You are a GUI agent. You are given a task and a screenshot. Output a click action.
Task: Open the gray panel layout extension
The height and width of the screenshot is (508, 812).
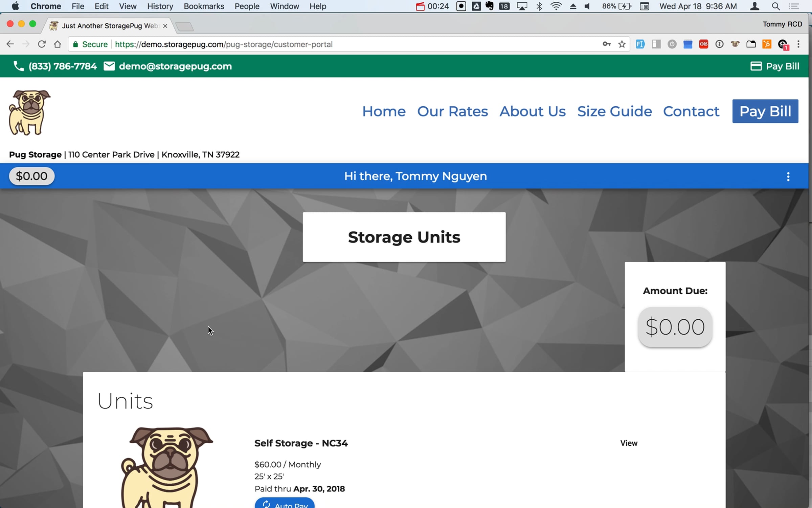point(656,44)
